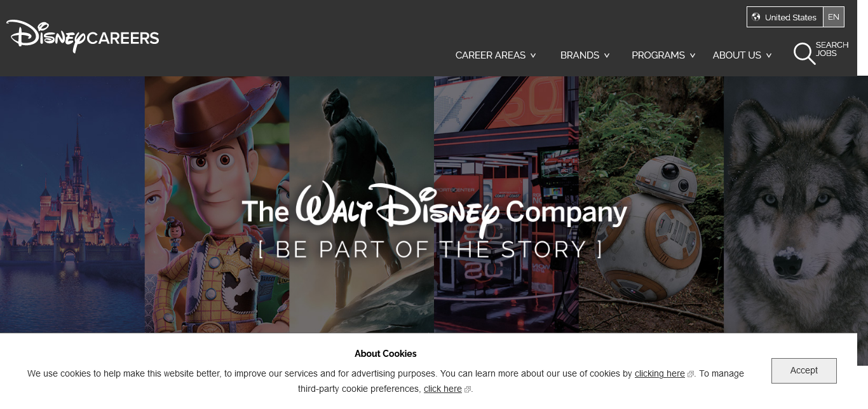Click external link icon after second click here

pos(468,389)
